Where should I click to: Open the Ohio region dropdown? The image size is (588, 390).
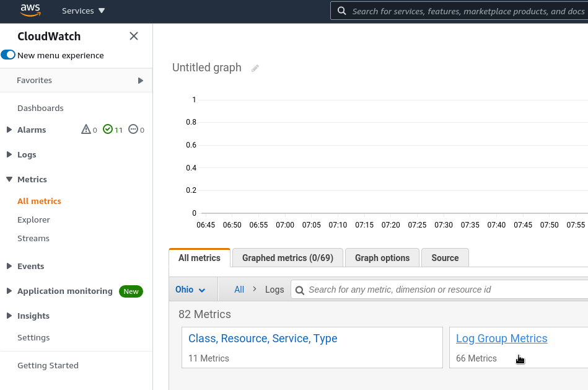point(190,290)
